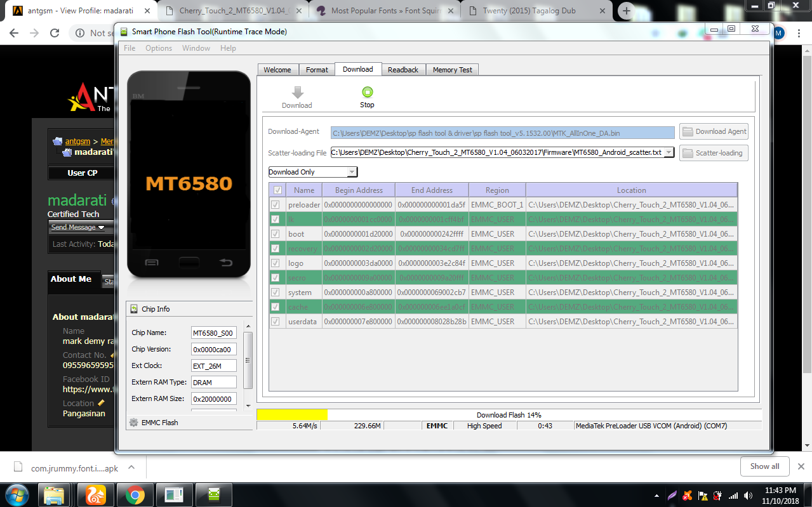
Task: Open the Options menu
Action: (x=159, y=48)
